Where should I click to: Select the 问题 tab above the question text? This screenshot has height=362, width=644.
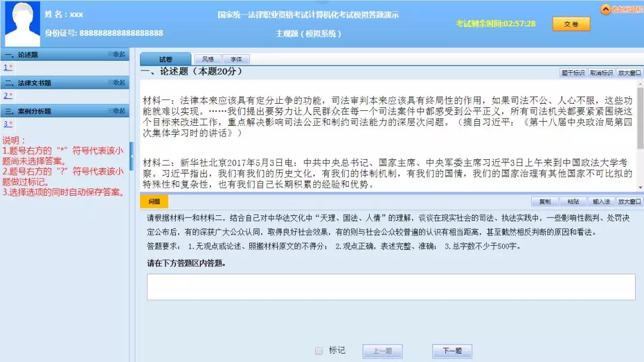coord(154,202)
